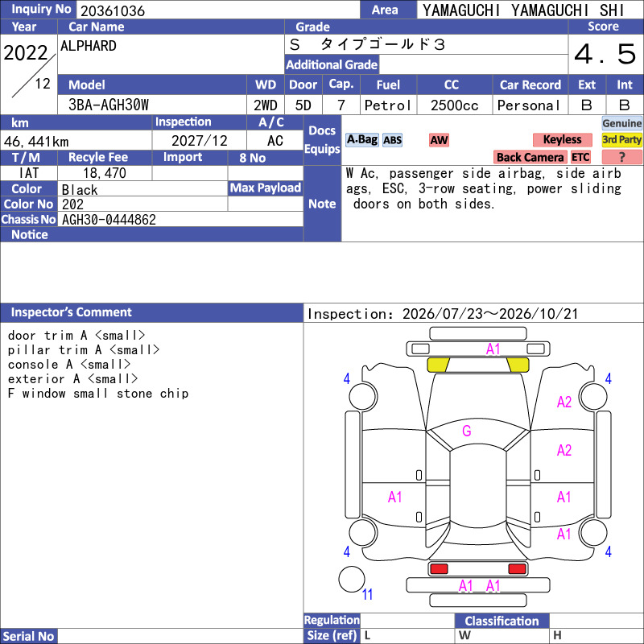Select the yellow left headlight on diagram
644x644 pixels.
439,365
